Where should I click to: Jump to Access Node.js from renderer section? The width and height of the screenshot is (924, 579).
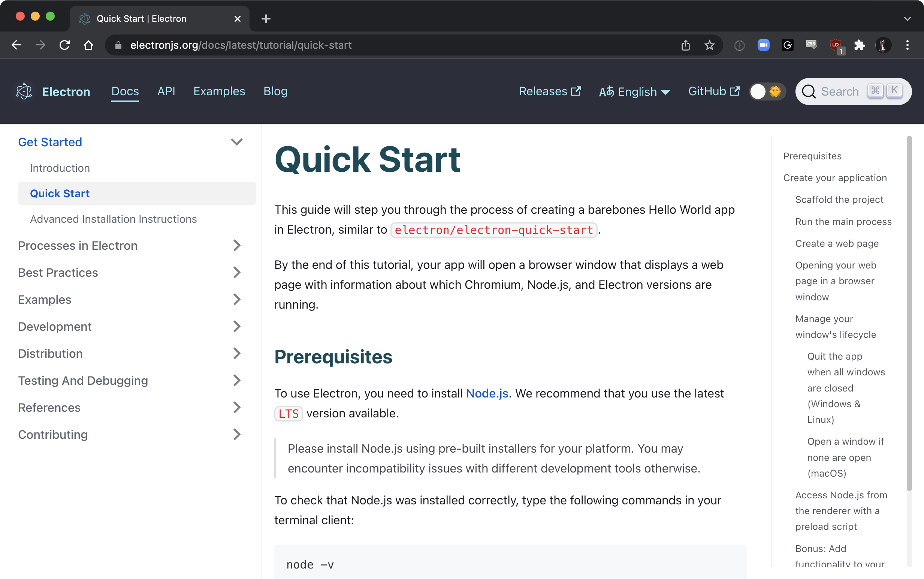pos(841,511)
